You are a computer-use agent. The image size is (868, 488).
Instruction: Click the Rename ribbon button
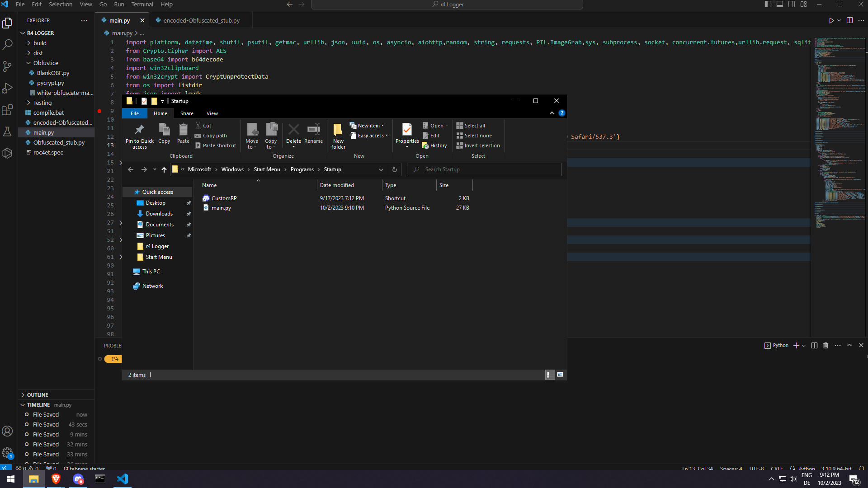313,134
